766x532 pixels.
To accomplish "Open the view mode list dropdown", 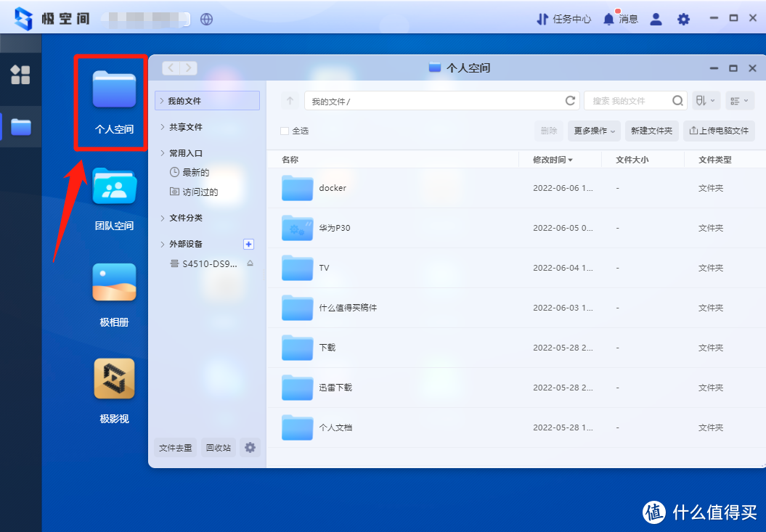I will point(739,101).
